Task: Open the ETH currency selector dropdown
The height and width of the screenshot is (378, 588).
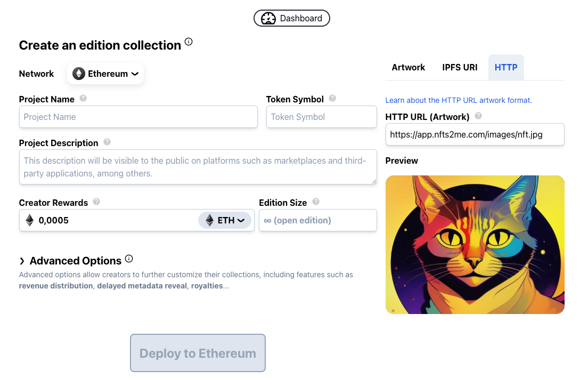Action: coord(225,220)
